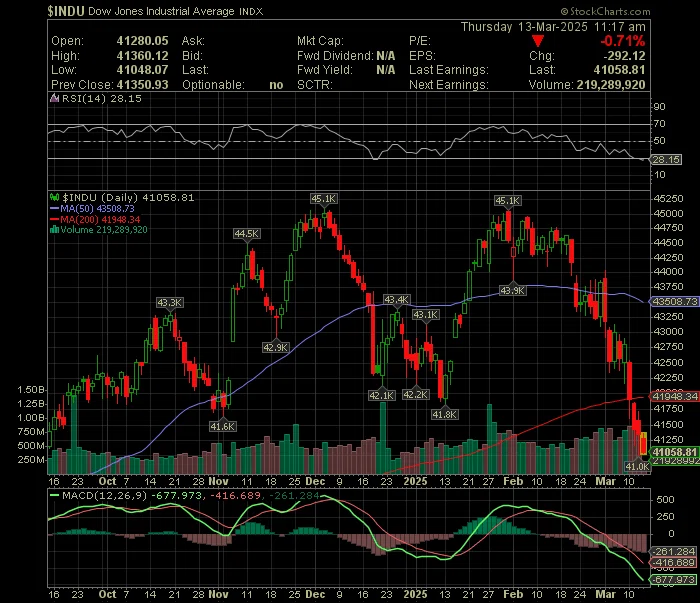Click the $INDU ticker symbol title
The width and height of the screenshot is (700, 603).
(x=66, y=11)
